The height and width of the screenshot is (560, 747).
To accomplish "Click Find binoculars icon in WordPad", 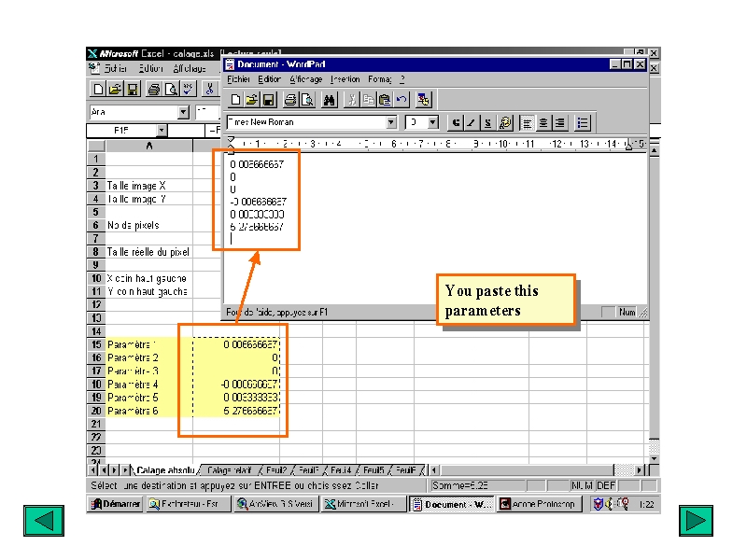I will point(330,100).
